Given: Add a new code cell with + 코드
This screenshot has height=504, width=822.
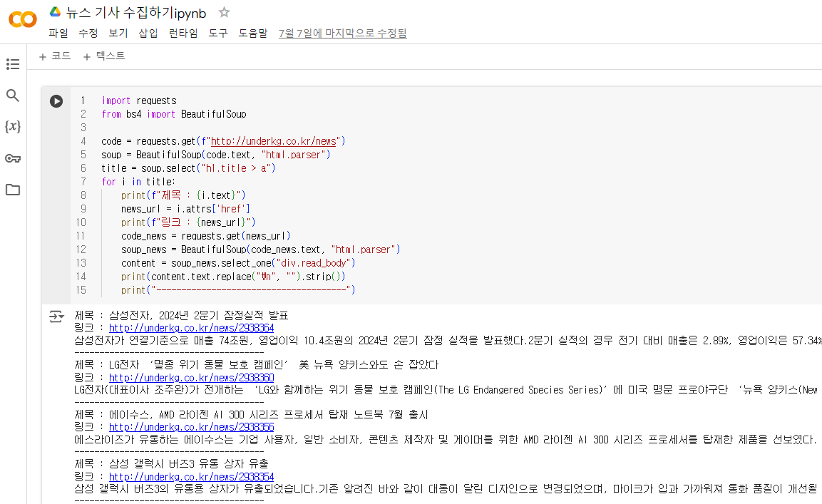Looking at the screenshot, I should 55,56.
